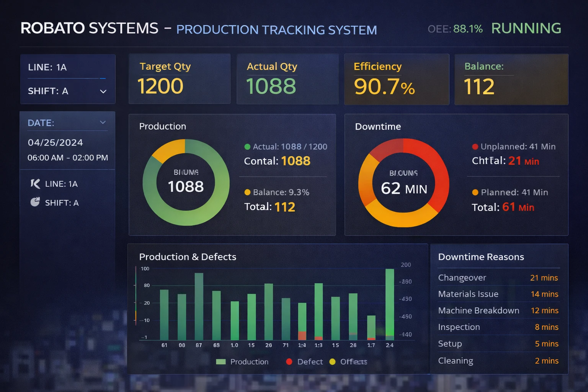Click the green Actual legend dot

pos(247,147)
